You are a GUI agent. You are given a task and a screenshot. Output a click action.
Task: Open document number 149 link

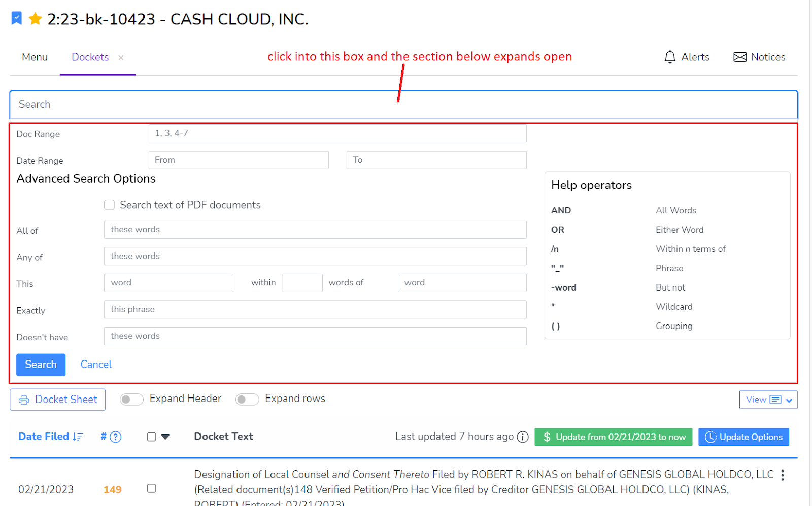tap(112, 489)
